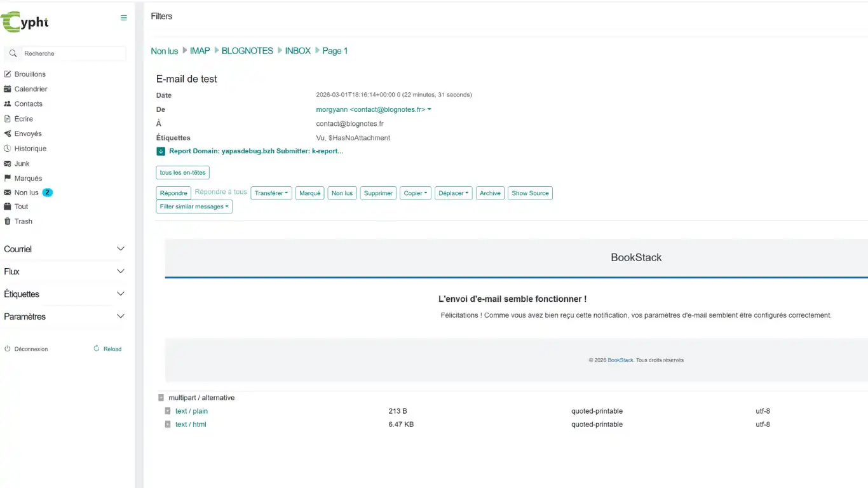Viewport: 868px width, 488px height.
Task: Click the Trash bin icon
Action: point(8,221)
